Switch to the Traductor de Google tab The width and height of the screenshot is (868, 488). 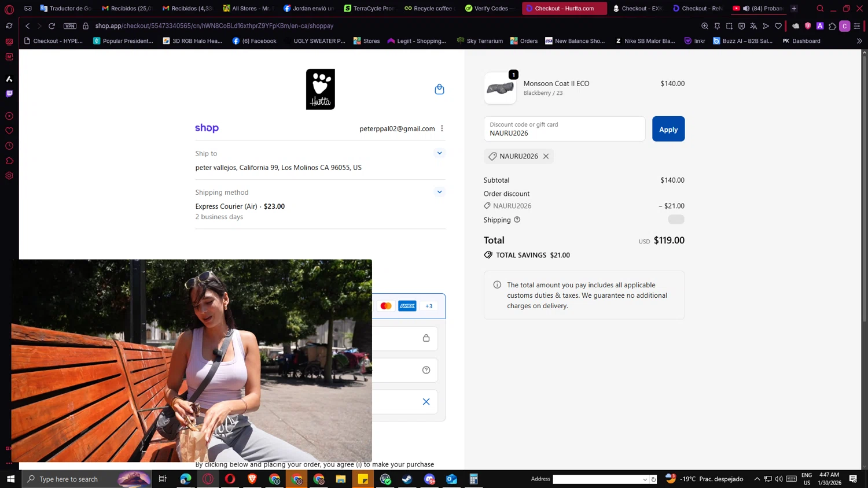(65, 8)
